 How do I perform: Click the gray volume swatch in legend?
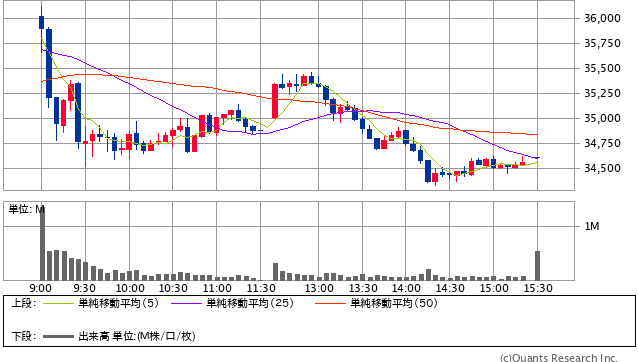pos(58,336)
